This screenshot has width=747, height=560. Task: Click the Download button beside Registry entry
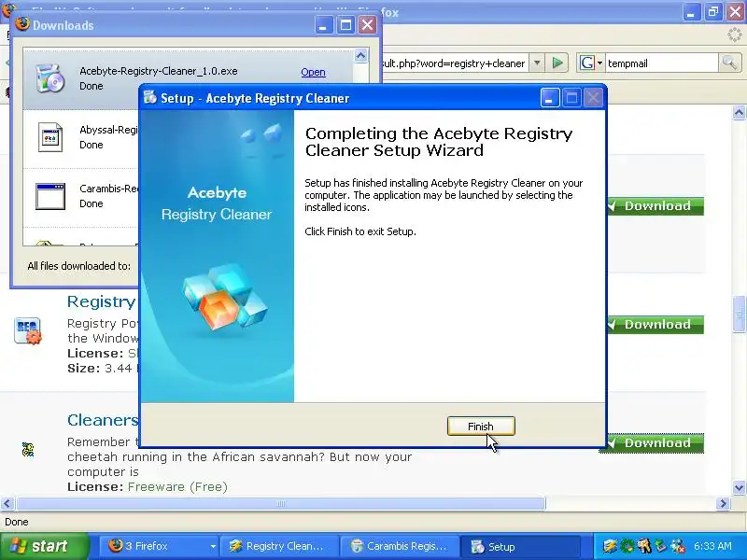coord(655,324)
